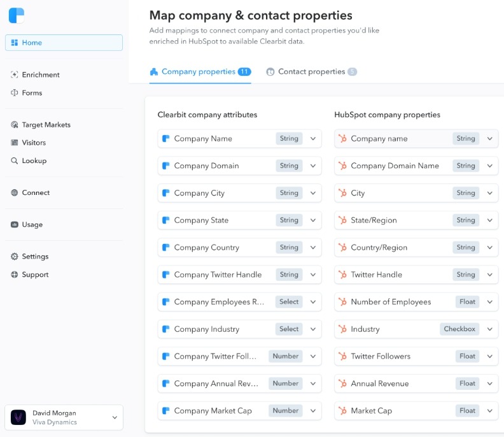The image size is (504, 437).
Task: Expand the Company Market Cap dropdown chevron
Action: click(312, 411)
